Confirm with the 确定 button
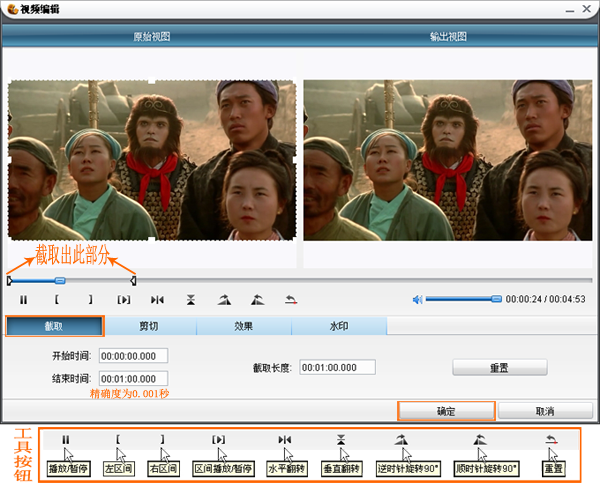This screenshot has width=600, height=487. (446, 411)
